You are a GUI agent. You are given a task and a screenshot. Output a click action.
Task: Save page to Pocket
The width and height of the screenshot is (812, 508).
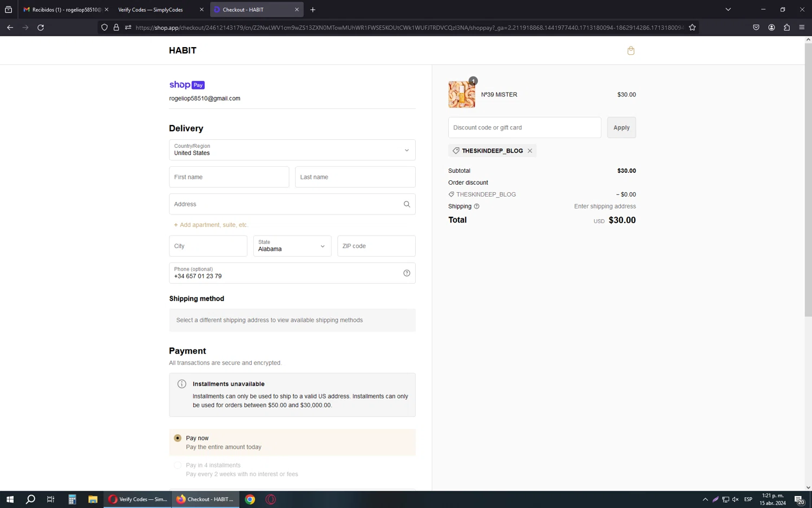pyautogui.click(x=756, y=28)
